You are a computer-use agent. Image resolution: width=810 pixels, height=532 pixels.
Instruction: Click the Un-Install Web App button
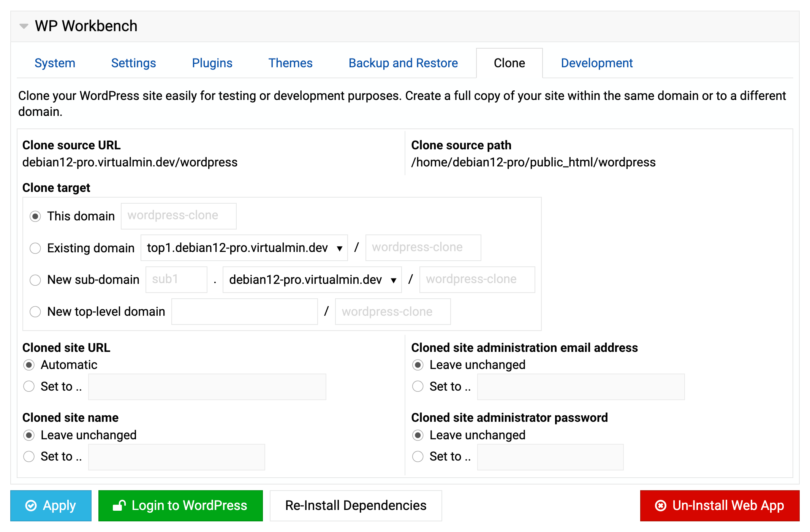click(720, 506)
